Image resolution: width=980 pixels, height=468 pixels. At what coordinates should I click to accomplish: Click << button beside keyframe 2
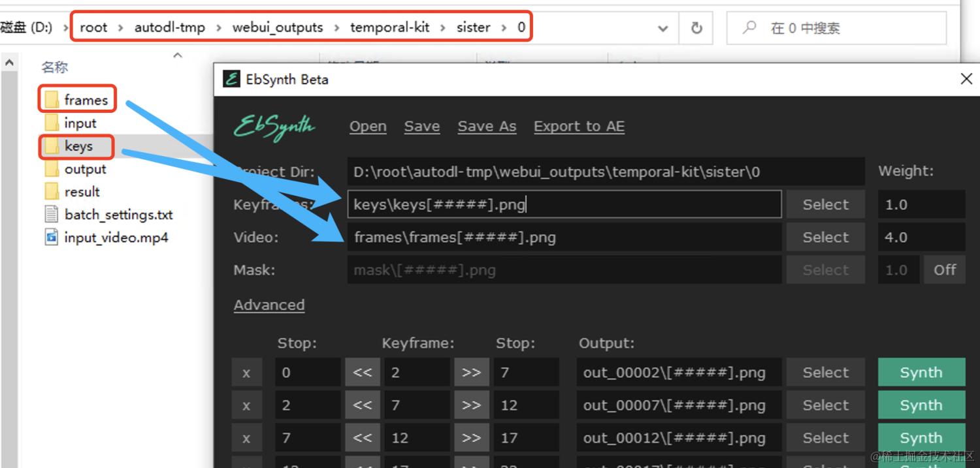click(363, 373)
